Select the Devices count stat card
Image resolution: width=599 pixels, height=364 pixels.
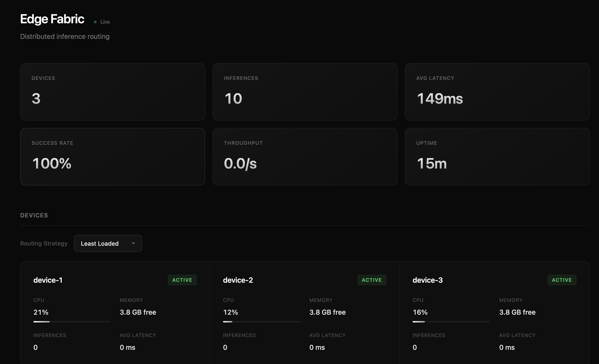coord(112,92)
